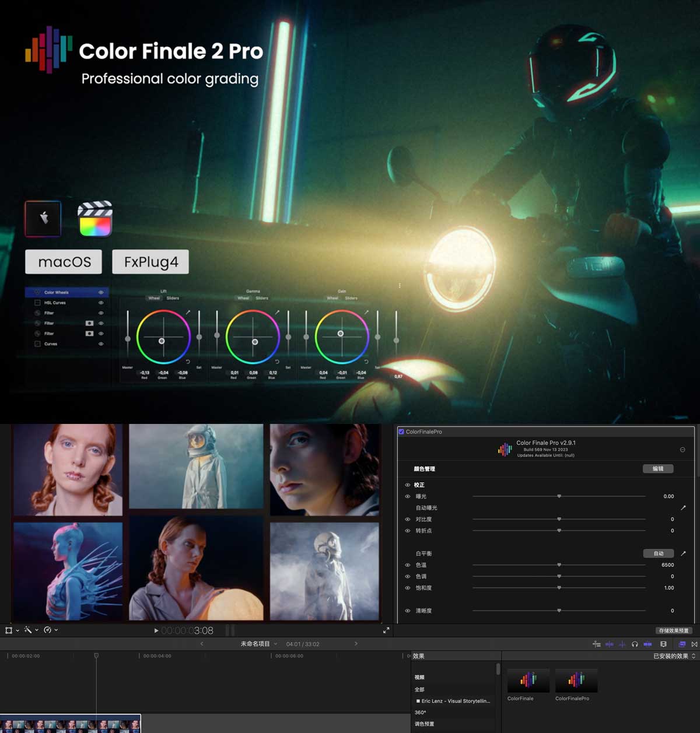Open the 已安装的效果 dropdown
Image resolution: width=700 pixels, height=733 pixels.
coord(674,656)
